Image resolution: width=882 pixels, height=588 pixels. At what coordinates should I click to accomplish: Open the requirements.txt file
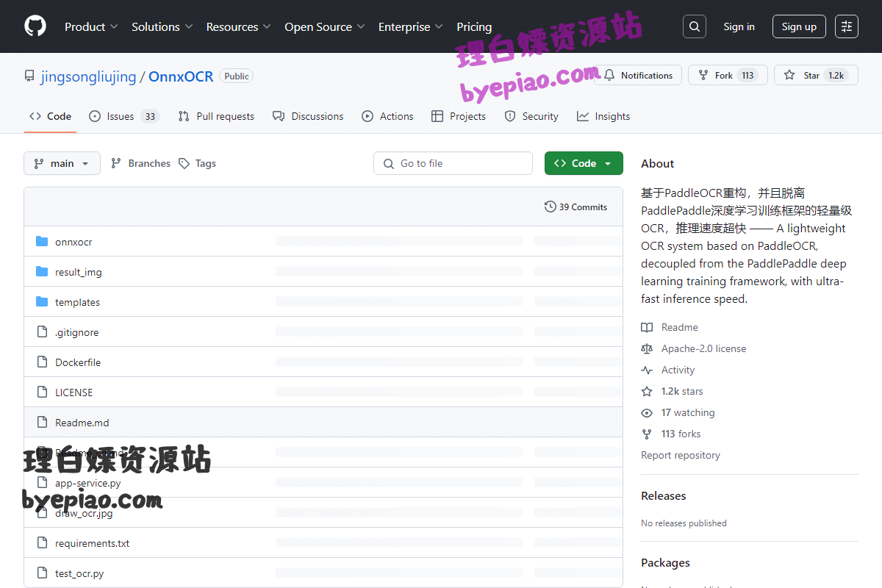(92, 543)
